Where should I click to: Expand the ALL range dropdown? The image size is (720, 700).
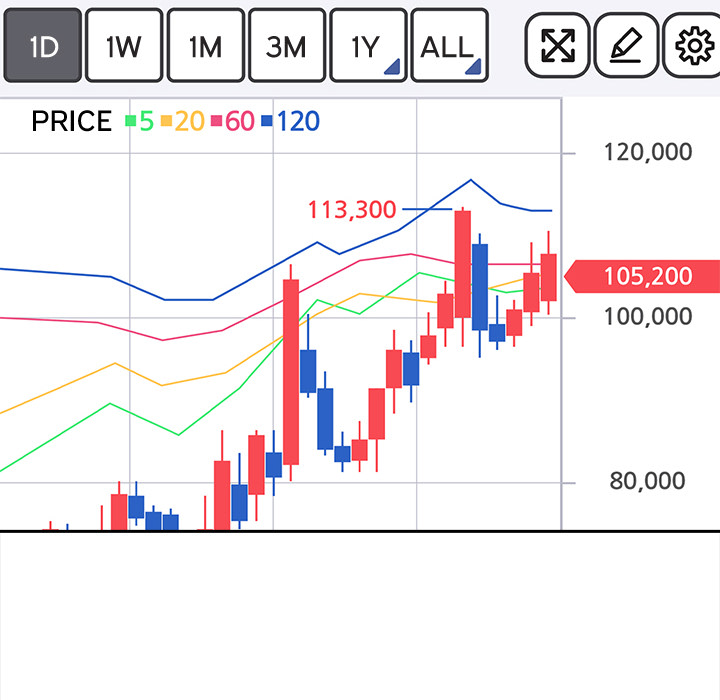449,46
